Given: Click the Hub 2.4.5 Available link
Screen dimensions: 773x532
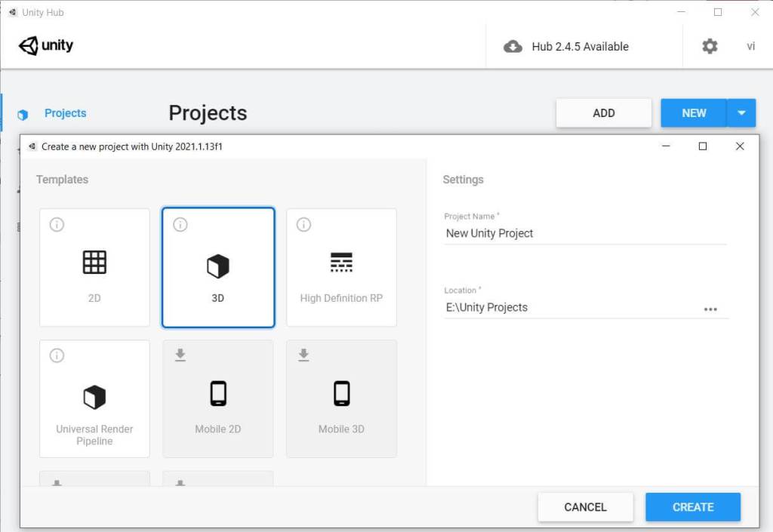Looking at the screenshot, I should tap(581, 47).
